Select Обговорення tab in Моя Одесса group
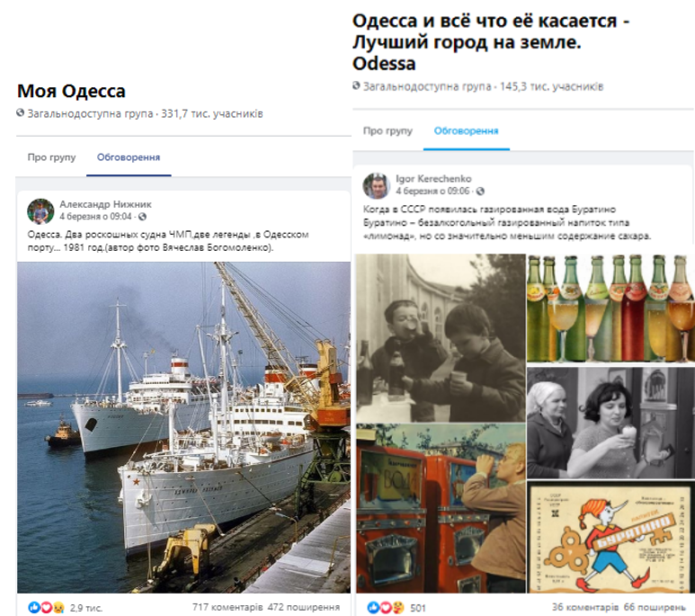Viewport: 695px width, 616px height. click(129, 157)
